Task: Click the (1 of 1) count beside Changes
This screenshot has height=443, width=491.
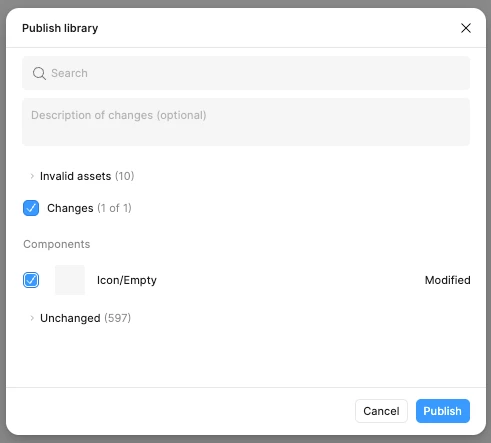Action: (114, 208)
